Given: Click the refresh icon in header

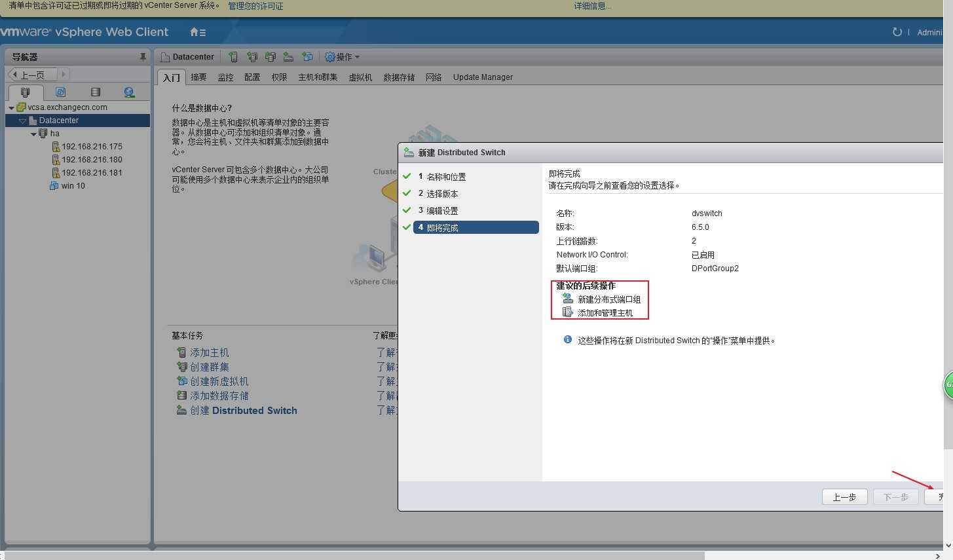Looking at the screenshot, I should click(897, 32).
